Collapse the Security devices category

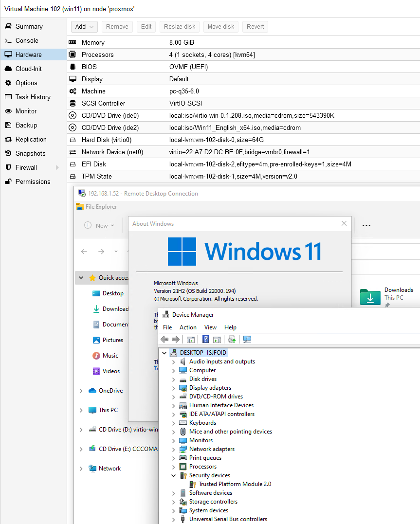coord(173,475)
